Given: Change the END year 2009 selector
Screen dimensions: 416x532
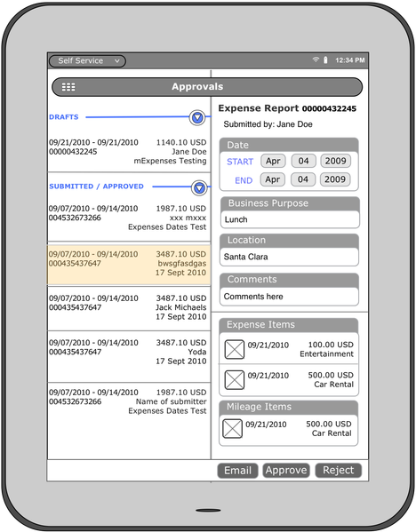Looking at the screenshot, I should [x=335, y=179].
